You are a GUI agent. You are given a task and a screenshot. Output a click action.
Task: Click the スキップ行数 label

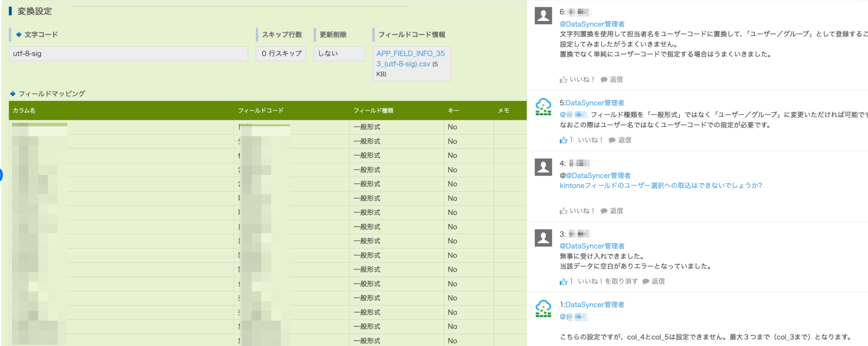(x=282, y=35)
